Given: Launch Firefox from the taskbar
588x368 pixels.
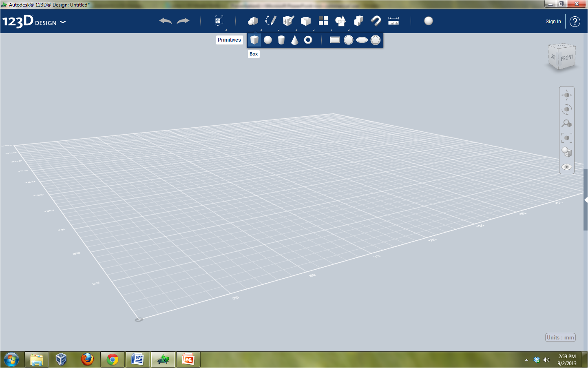Looking at the screenshot, I should coord(87,359).
